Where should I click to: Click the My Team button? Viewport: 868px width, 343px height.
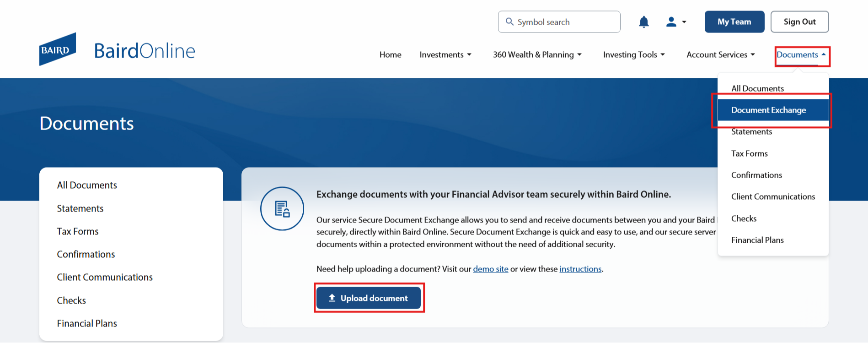[734, 22]
